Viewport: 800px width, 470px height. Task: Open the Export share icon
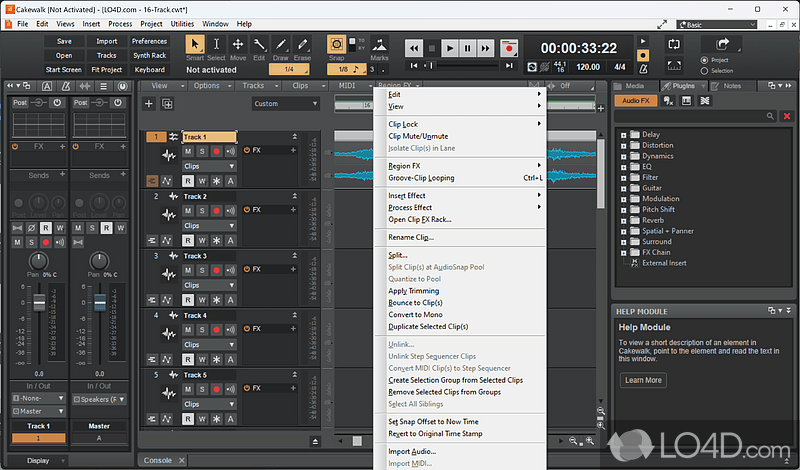[722, 44]
